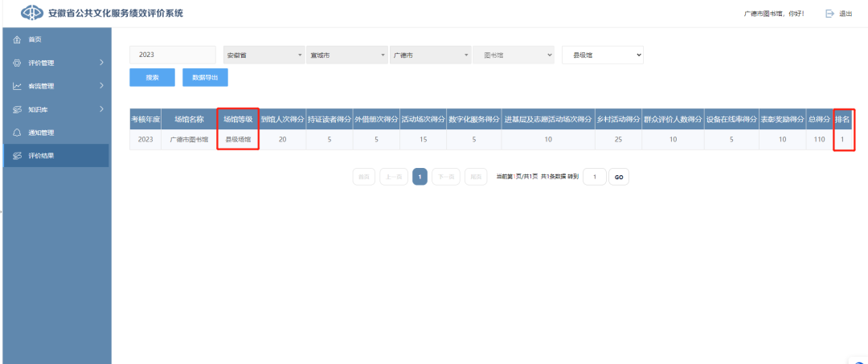Click the year input field showing 2023
Screen dimensions: 868x364
tap(173, 55)
